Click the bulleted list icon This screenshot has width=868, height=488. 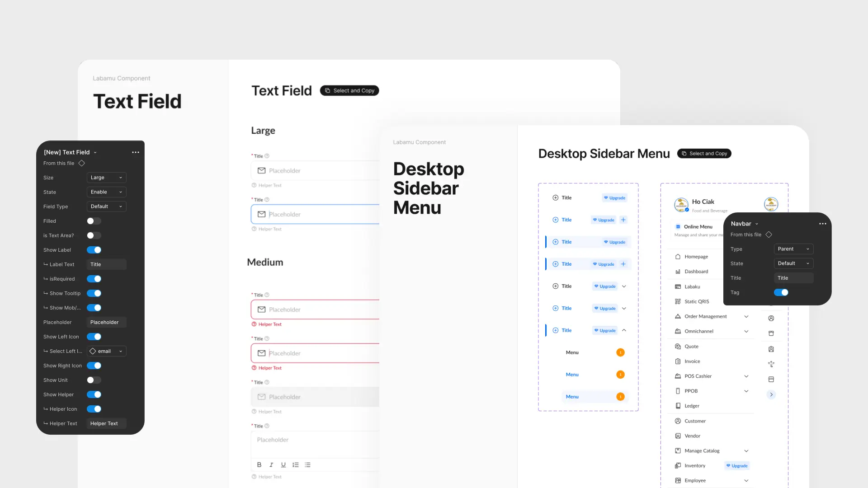pos(307,465)
